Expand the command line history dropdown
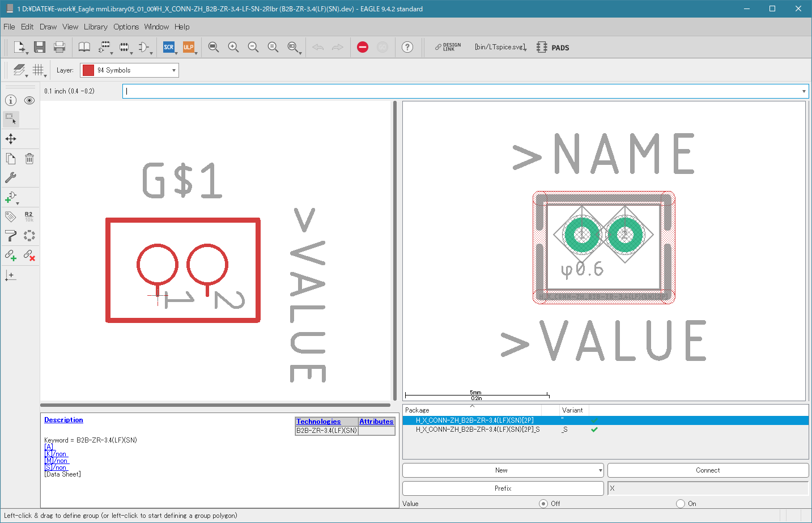Image resolution: width=812 pixels, height=523 pixels. (804, 91)
